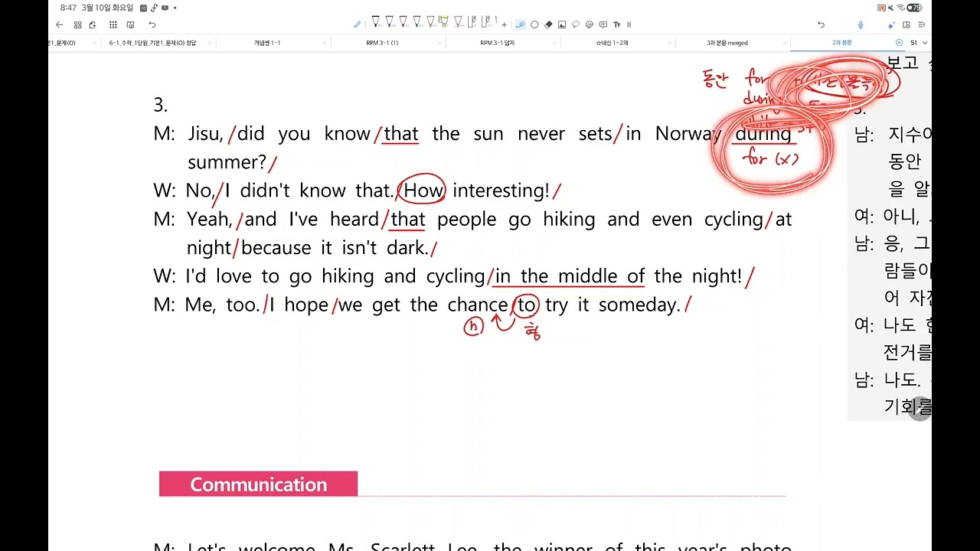980x551 pixels.
Task: Add a comment note box
Action: tap(603, 24)
